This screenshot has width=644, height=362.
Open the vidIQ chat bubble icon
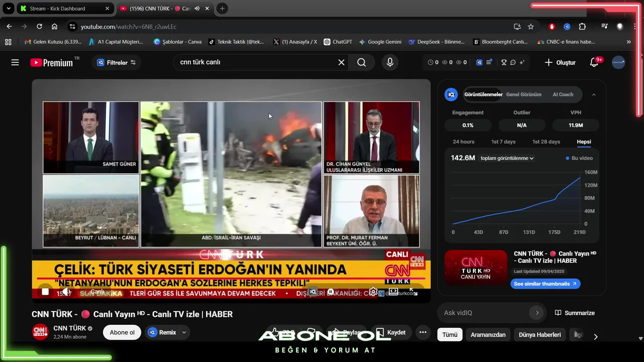pyautogui.click(x=513, y=62)
